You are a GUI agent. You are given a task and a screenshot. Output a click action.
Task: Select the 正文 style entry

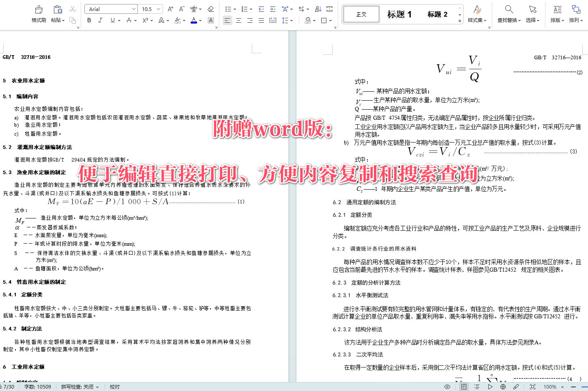(361, 14)
